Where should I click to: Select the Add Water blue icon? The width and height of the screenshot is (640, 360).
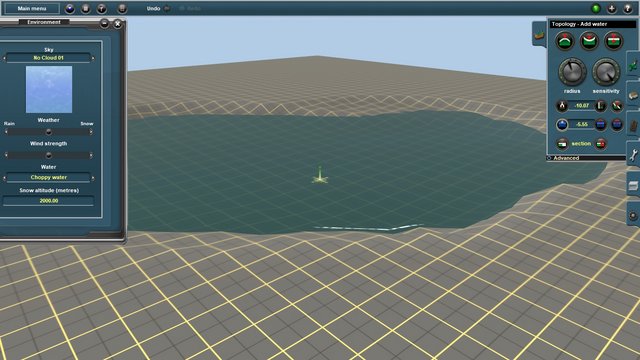tap(562, 124)
